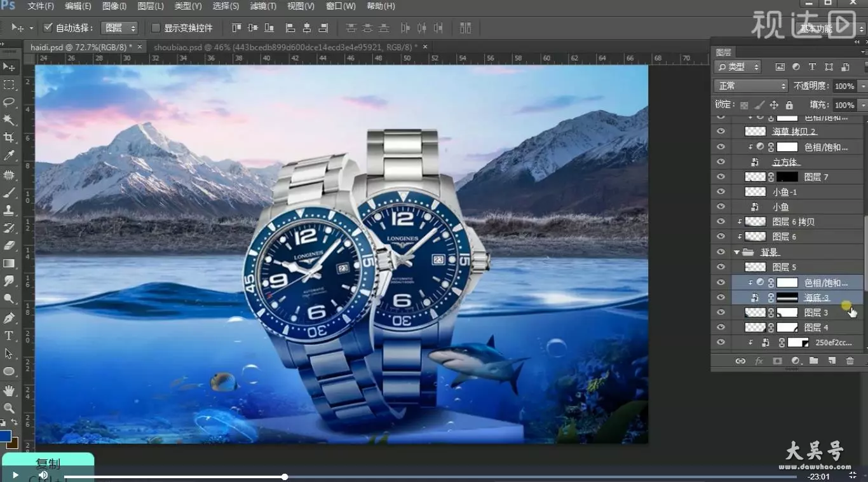This screenshot has height=482, width=868.
Task: Select the 海草 拷贝 2 layer
Action: (x=794, y=132)
